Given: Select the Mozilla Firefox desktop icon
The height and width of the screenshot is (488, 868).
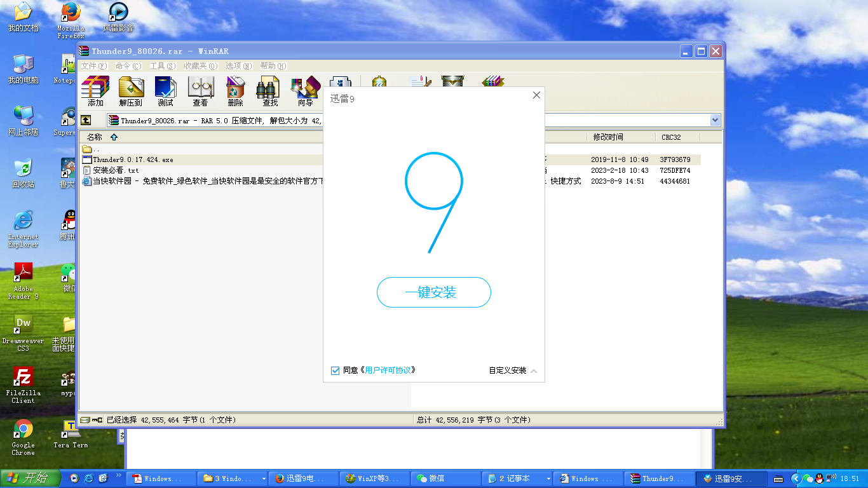Looking at the screenshot, I should 71,20.
